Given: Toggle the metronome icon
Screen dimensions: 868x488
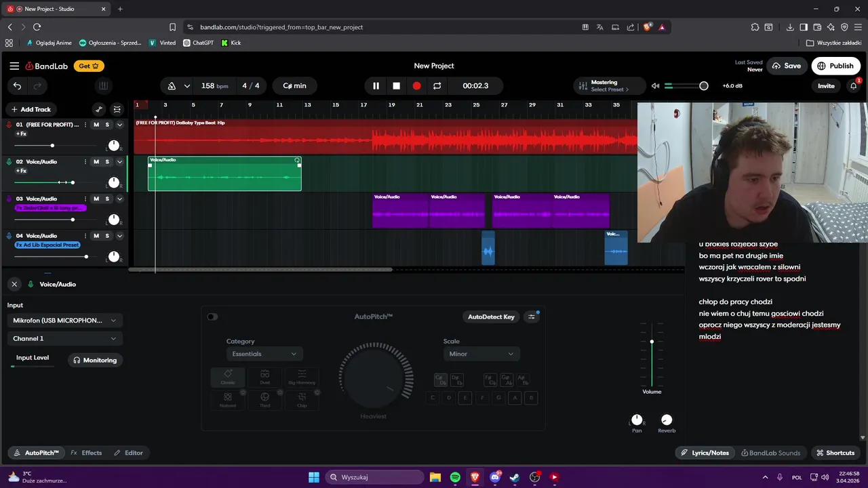Looking at the screenshot, I should 172,86.
